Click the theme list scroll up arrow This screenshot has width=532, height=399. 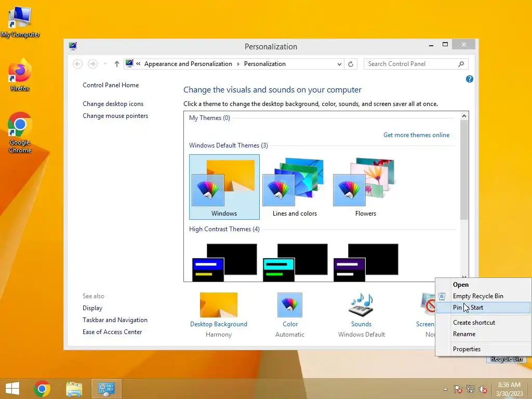(464, 116)
